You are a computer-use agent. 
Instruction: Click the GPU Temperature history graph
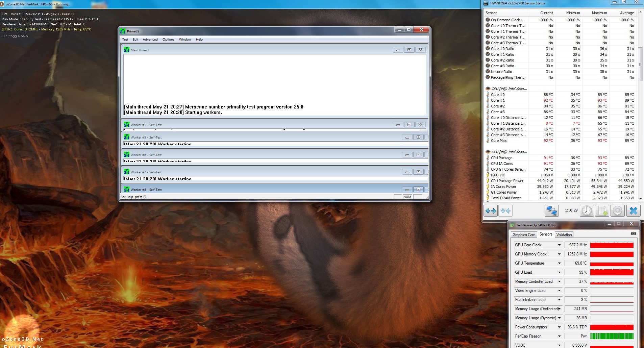pos(612,263)
